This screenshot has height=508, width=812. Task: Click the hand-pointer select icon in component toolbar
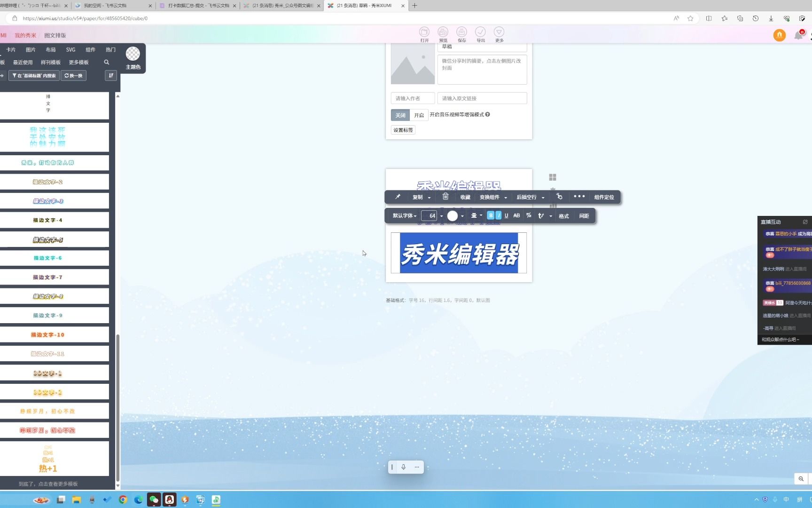(559, 197)
